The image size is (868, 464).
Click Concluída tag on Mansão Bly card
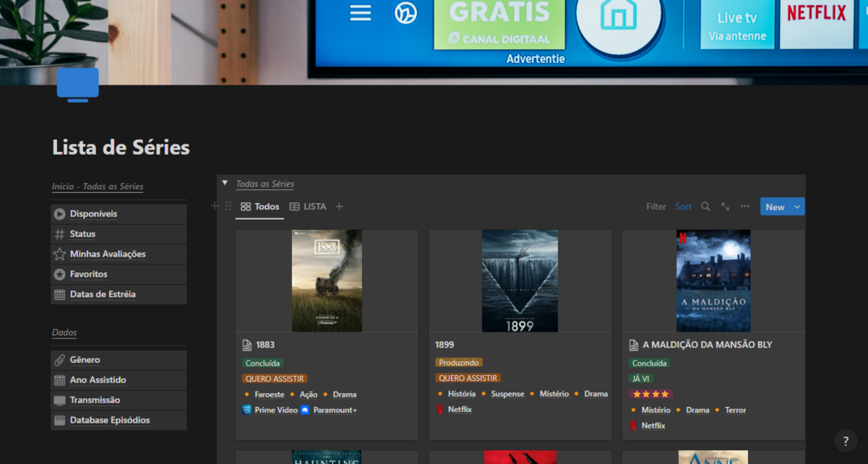coord(649,363)
